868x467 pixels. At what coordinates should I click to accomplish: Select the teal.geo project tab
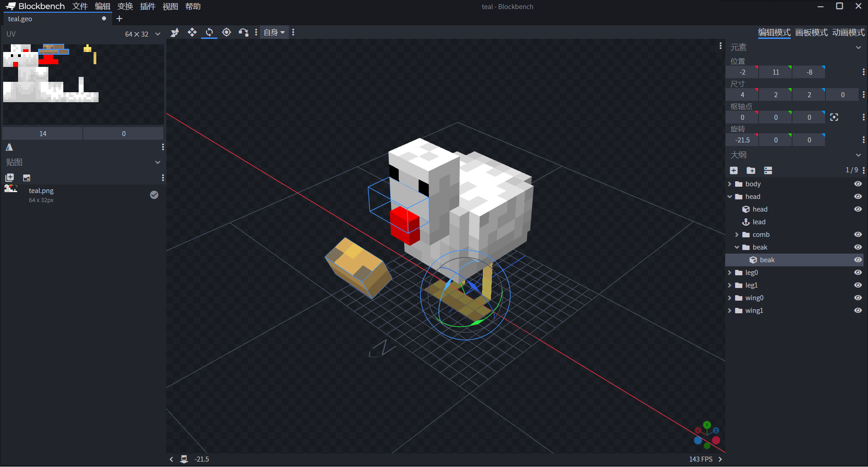pyautogui.click(x=57, y=19)
